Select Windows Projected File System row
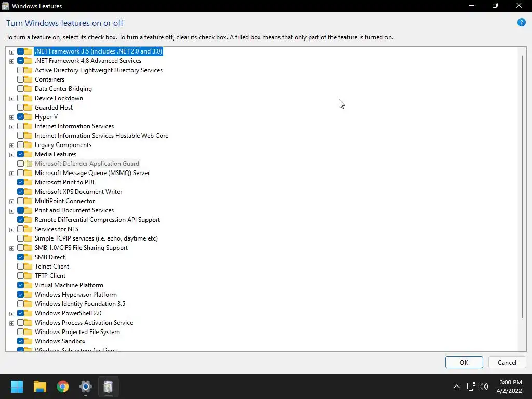 [x=77, y=332]
